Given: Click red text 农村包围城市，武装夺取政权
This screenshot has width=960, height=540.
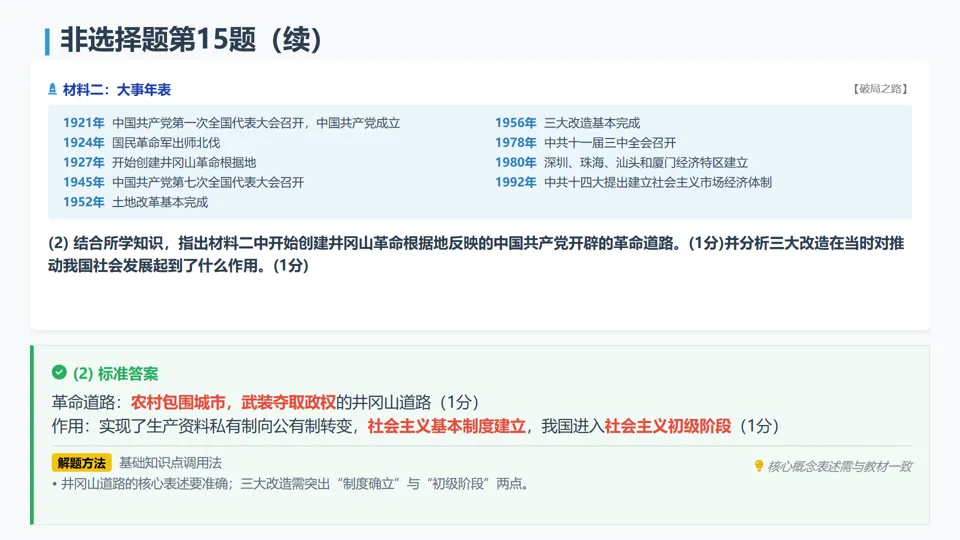Looking at the screenshot, I should click(233, 402).
